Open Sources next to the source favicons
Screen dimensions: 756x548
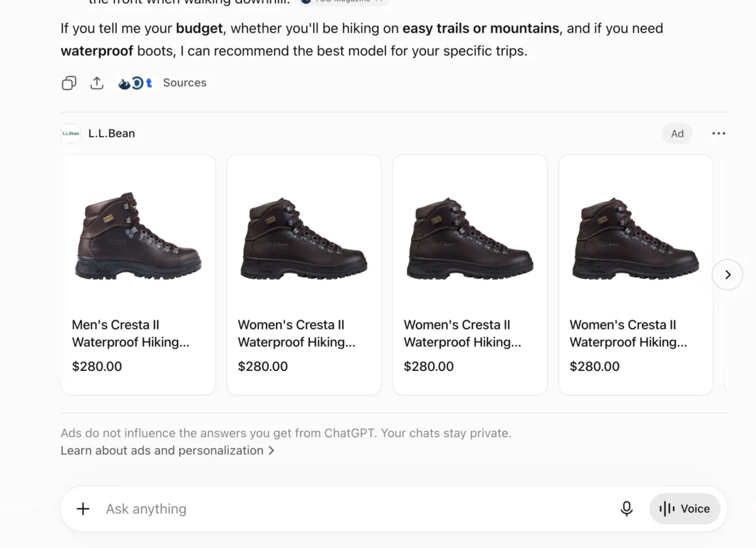point(185,83)
